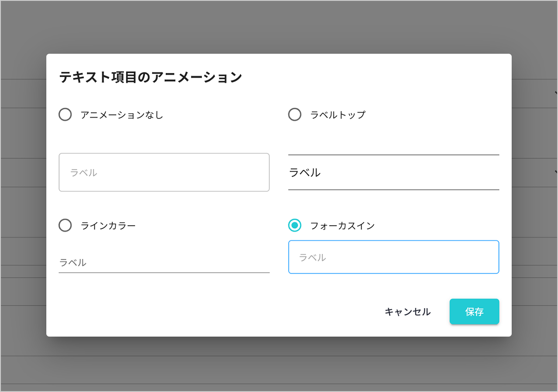The image size is (558, 392).
Task: Choose the ラインカラー animation option
Action: [65, 226]
